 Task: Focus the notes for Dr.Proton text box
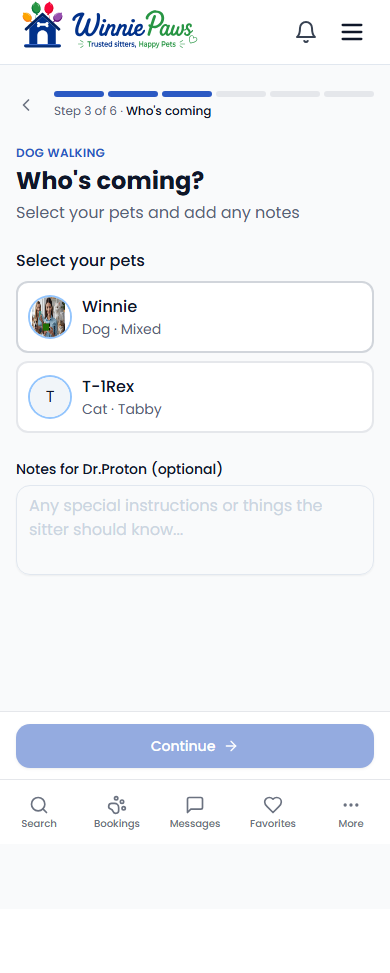coord(195,530)
